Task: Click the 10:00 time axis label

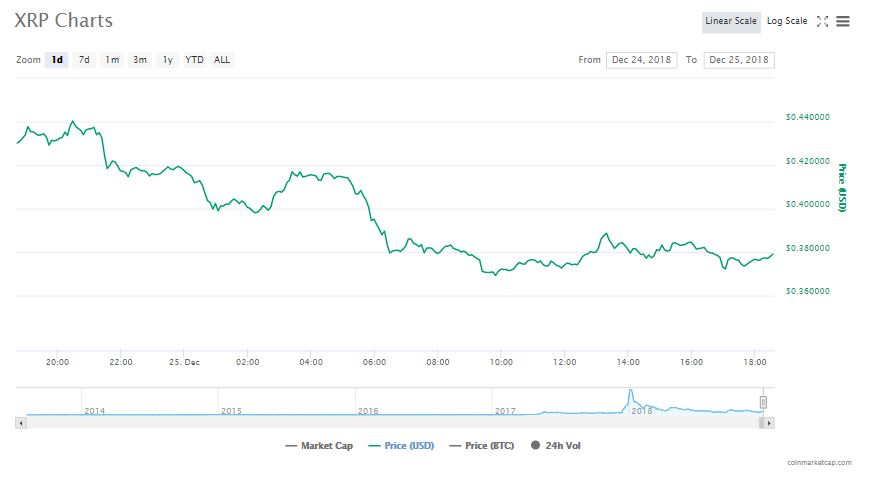Action: pos(501,362)
